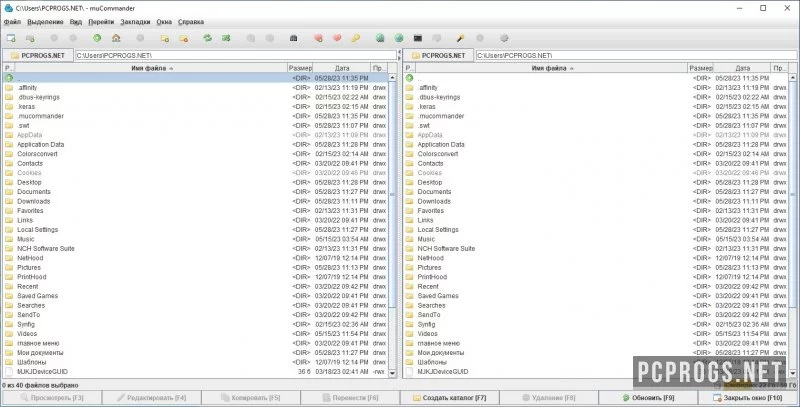
Task: Open the Вид menu
Action: point(76,22)
